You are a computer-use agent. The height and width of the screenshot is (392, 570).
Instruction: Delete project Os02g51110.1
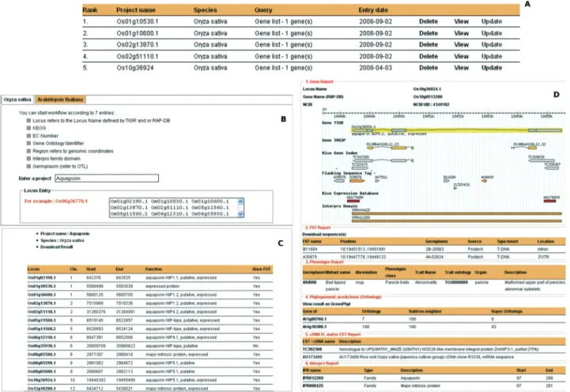428,56
